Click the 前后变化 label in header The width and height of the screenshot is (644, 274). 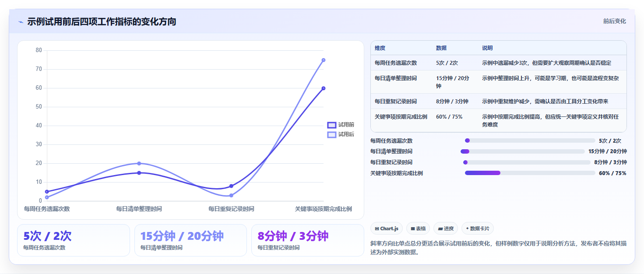[614, 21]
